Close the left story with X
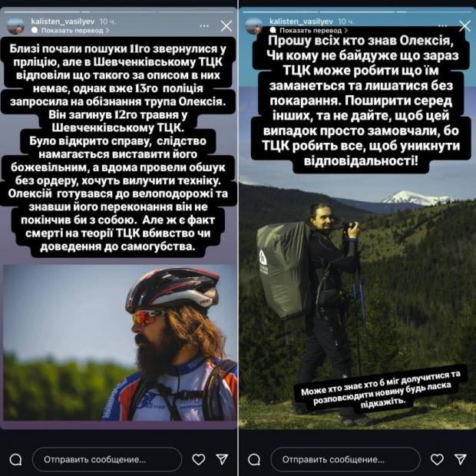 [226, 26]
